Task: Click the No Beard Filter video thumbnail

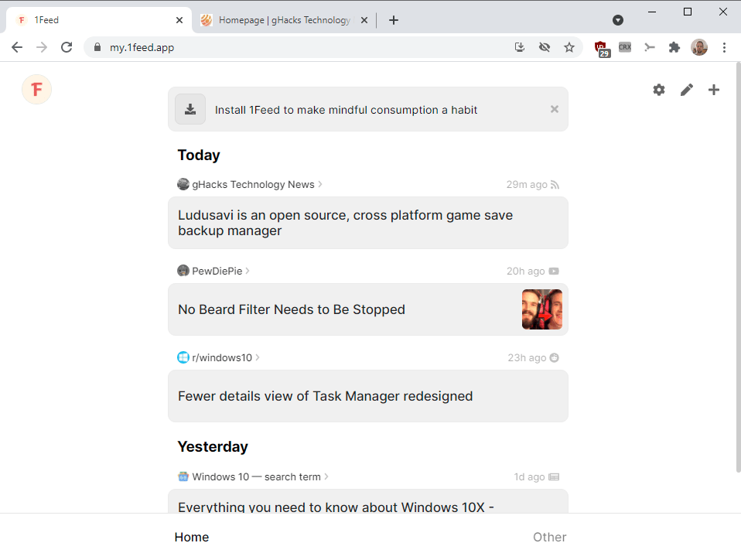Action: click(x=541, y=309)
